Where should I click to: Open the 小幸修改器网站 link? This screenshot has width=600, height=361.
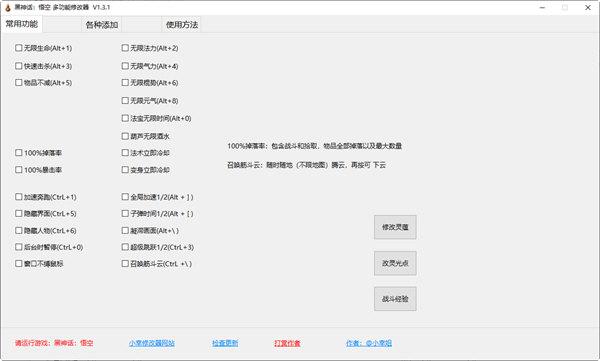tap(152, 343)
